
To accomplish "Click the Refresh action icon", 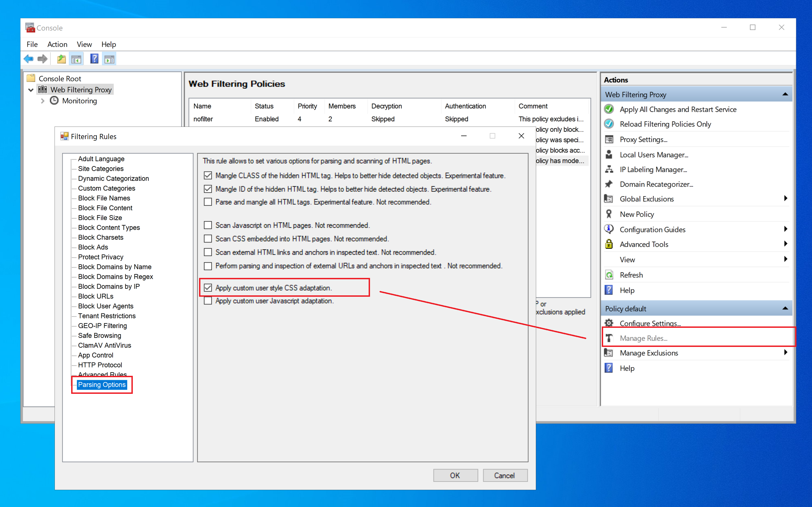I will [x=609, y=275].
